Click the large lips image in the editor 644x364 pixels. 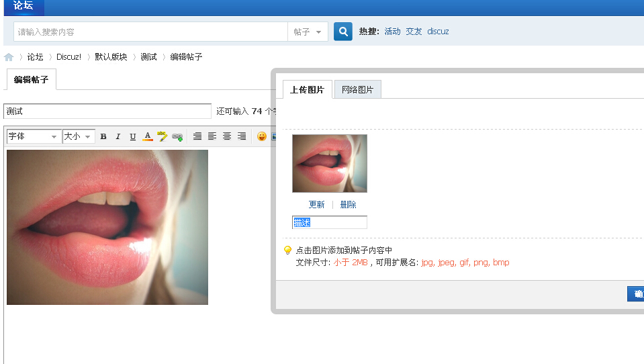[x=107, y=227]
